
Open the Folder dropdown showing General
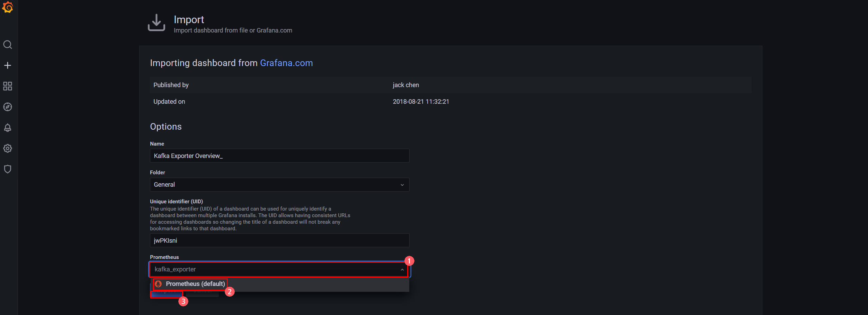tap(279, 185)
